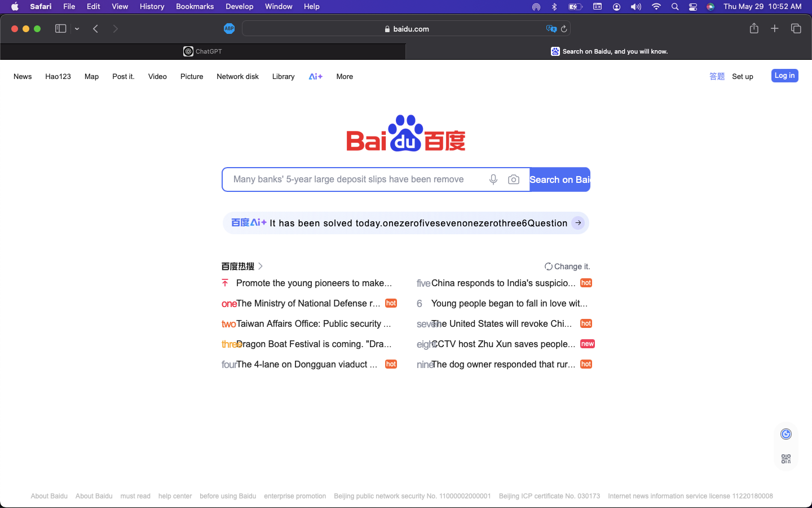Click Change it to refresh hot list
The height and width of the screenshot is (508, 812).
point(567,266)
